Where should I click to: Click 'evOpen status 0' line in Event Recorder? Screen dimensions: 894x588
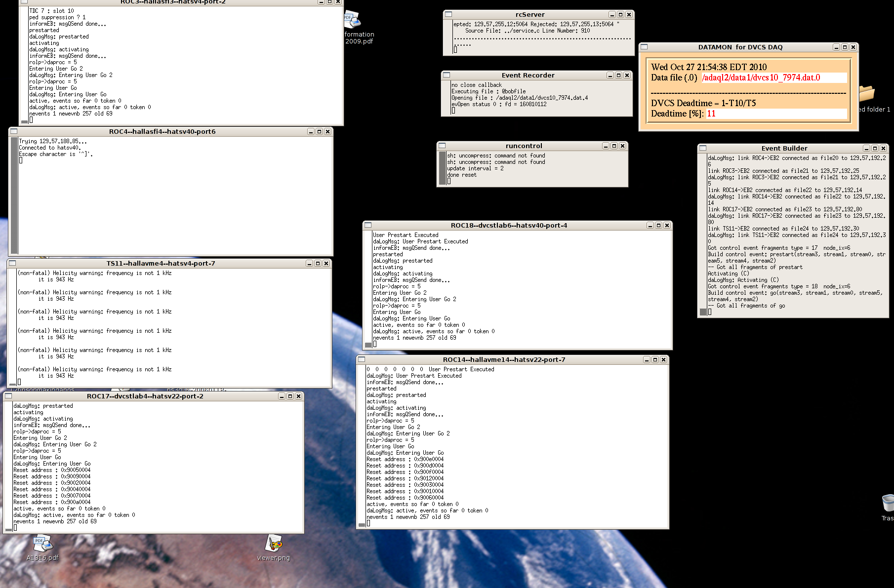tap(499, 104)
